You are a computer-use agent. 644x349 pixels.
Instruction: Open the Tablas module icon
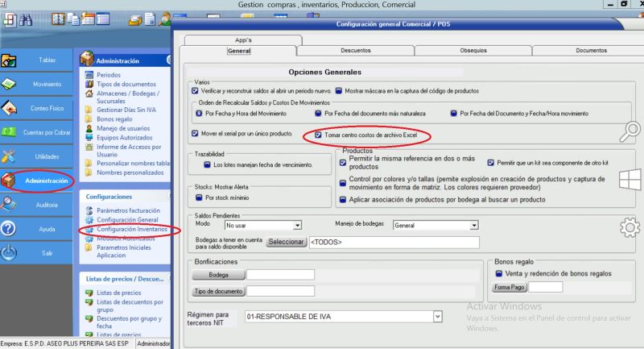click(x=10, y=60)
